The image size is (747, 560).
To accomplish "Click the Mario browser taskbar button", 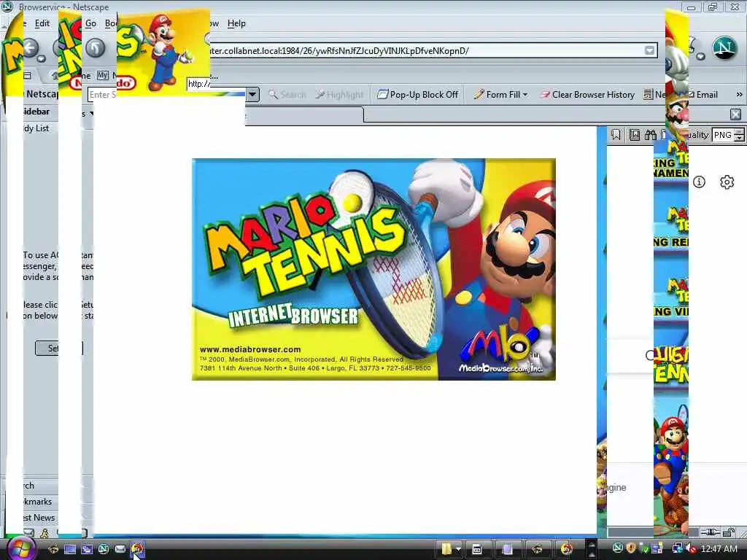I will (566, 549).
